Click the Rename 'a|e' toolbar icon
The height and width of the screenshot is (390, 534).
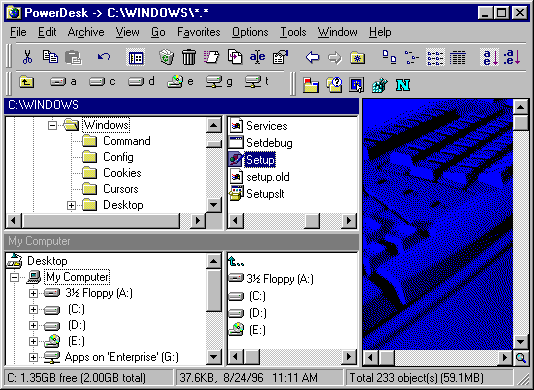(x=257, y=57)
